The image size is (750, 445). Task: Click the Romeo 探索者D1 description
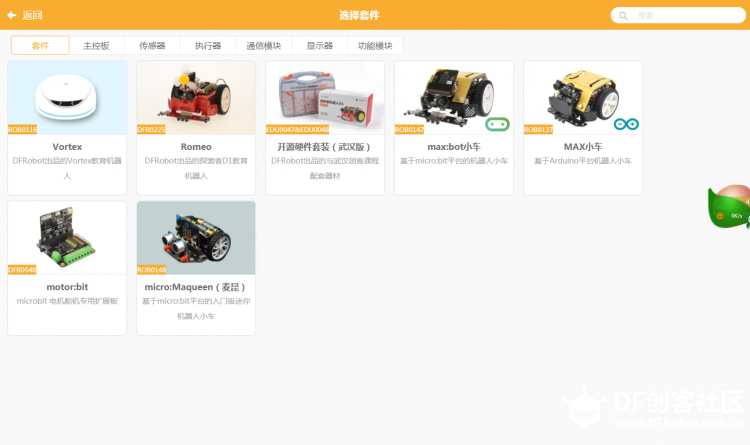click(x=196, y=168)
